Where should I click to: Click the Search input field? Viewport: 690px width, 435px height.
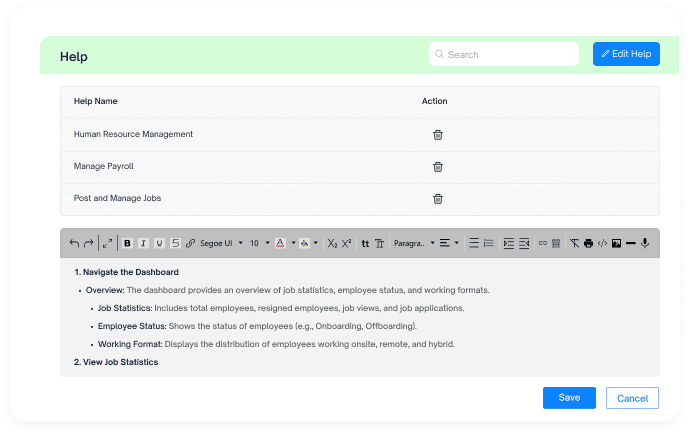pos(503,54)
